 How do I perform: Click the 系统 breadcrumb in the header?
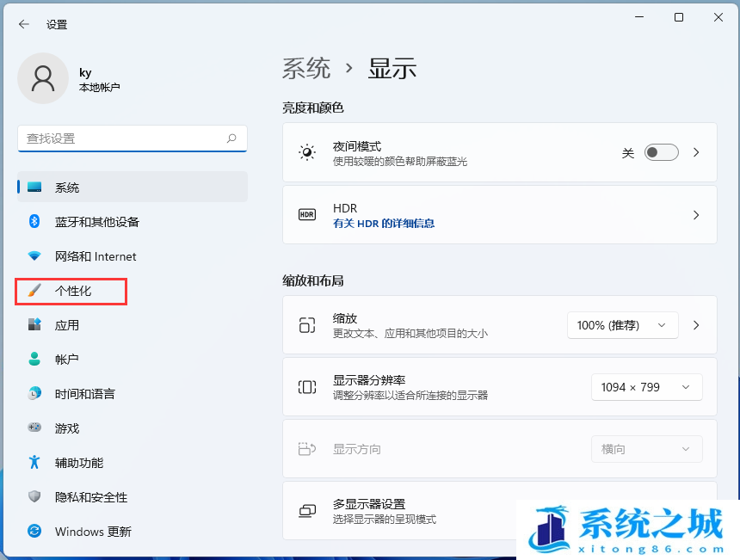[x=306, y=69]
